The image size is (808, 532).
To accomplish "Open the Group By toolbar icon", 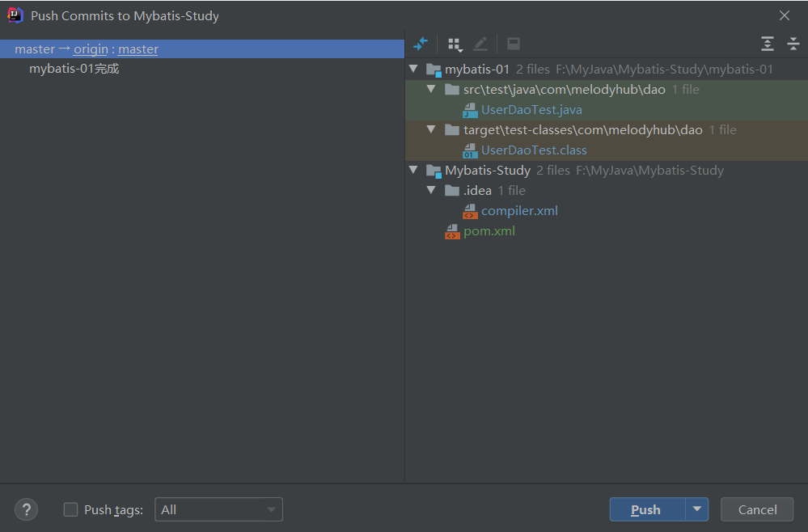I will point(455,44).
